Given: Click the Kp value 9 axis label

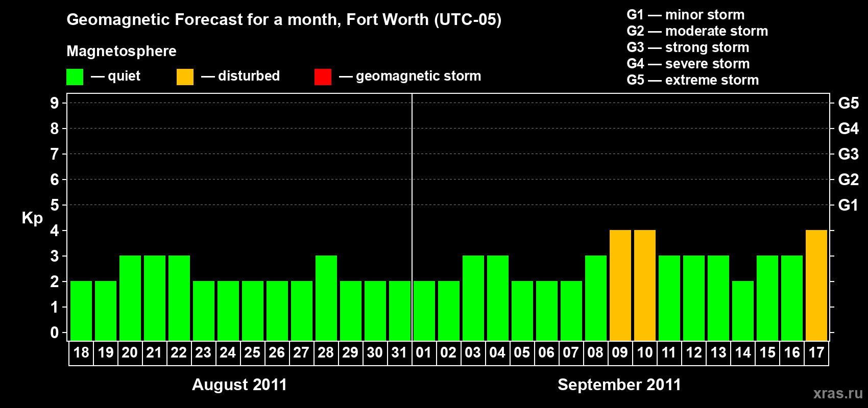Looking at the screenshot, I should coord(55,103).
